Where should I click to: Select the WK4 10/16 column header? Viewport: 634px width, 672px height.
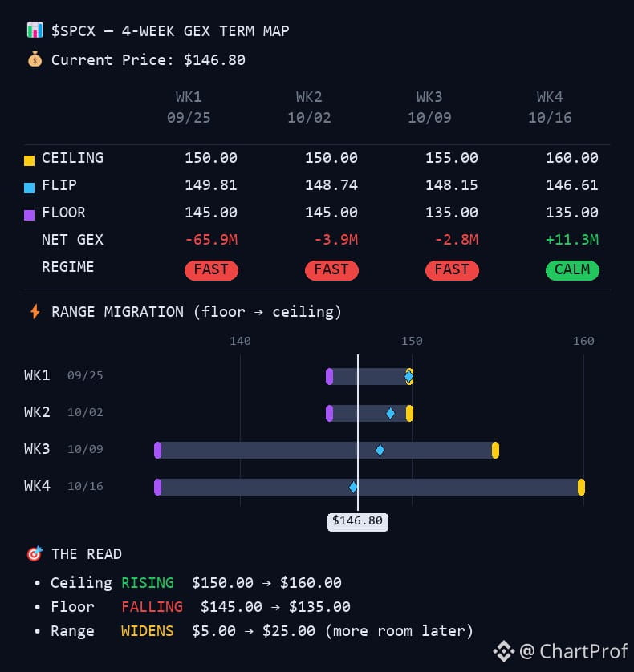[x=550, y=107]
